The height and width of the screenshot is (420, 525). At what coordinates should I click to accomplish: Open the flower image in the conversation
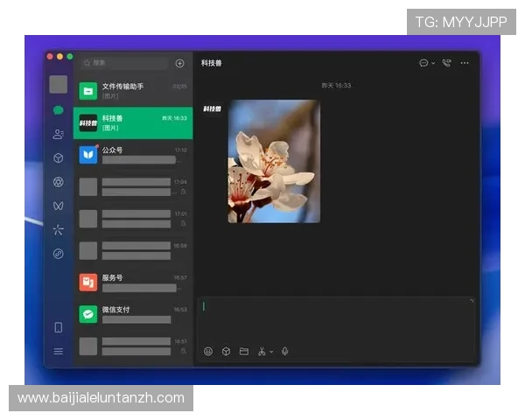tap(274, 161)
